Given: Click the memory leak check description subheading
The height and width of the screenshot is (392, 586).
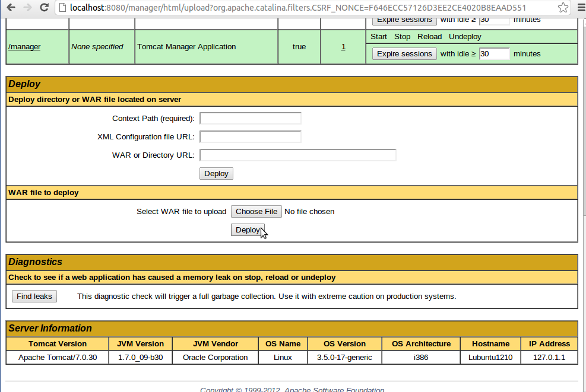Looking at the screenshot, I should (x=172, y=278).
